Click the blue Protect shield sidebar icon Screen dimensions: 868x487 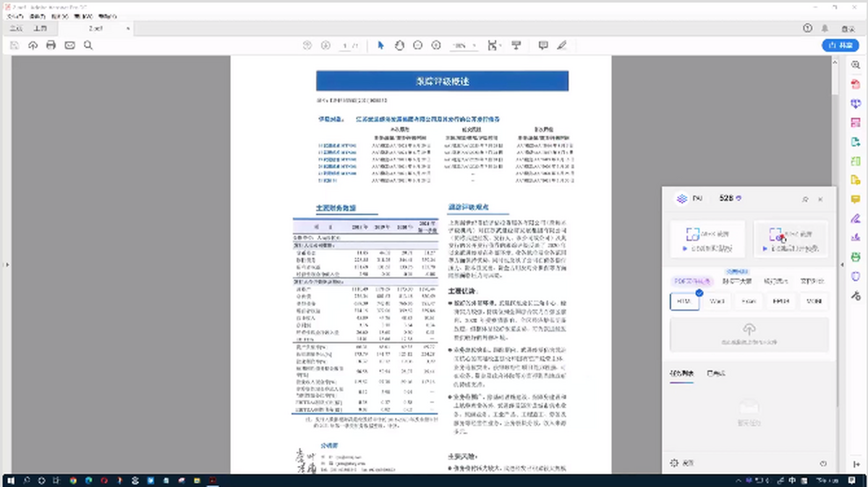(856, 276)
